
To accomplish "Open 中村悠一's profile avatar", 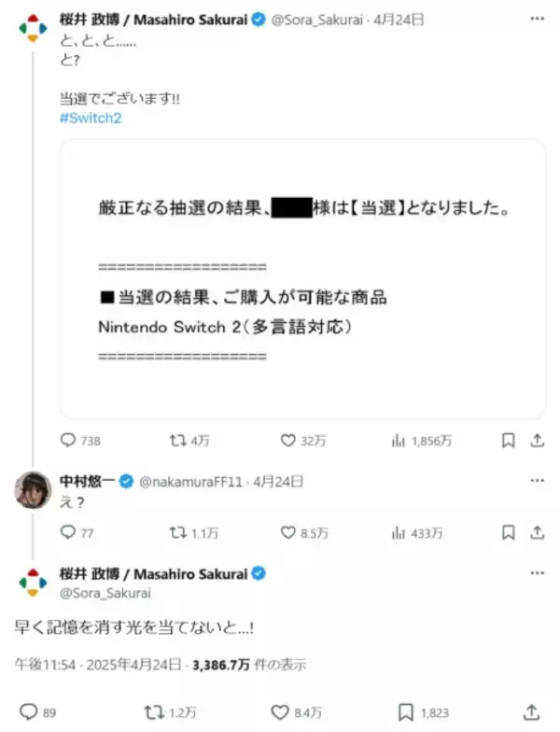I will [33, 490].
